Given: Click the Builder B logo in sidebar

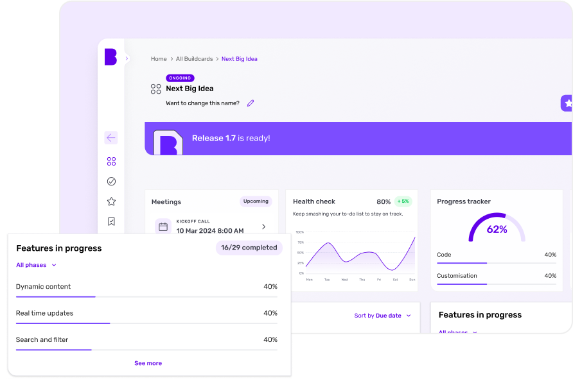Looking at the screenshot, I should 110,57.
